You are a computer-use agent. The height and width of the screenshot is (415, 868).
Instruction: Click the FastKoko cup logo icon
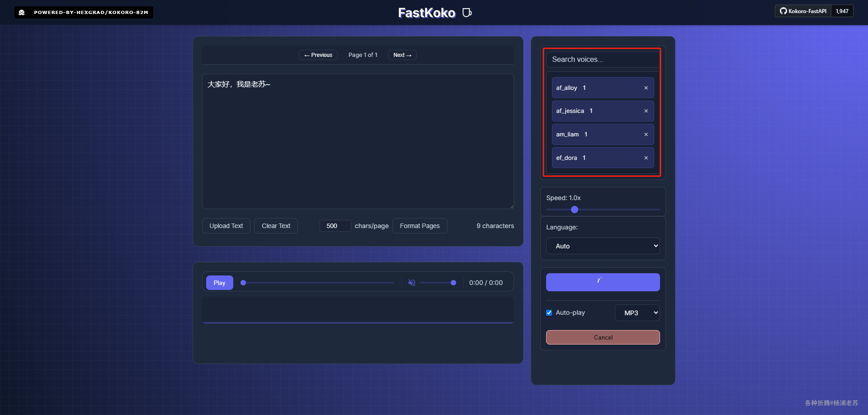point(467,13)
